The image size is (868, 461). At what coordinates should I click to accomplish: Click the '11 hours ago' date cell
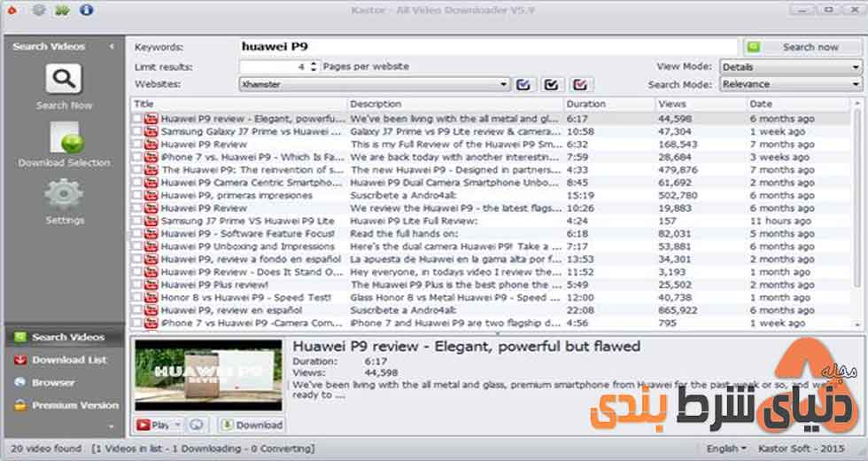point(780,221)
